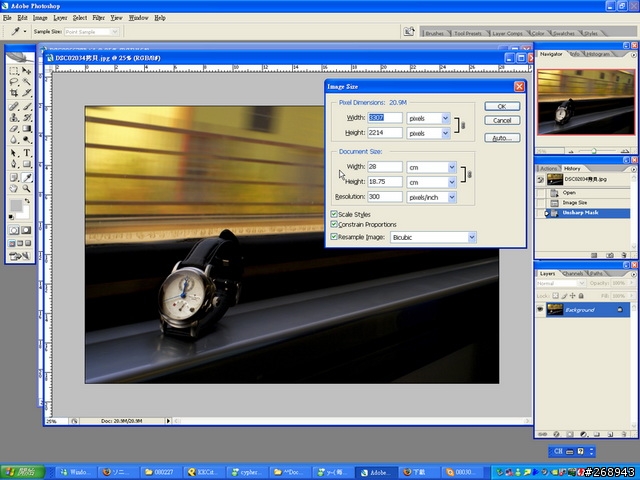The height and width of the screenshot is (480, 640).
Task: Uncheck Constrain Proportions
Action: 334,224
